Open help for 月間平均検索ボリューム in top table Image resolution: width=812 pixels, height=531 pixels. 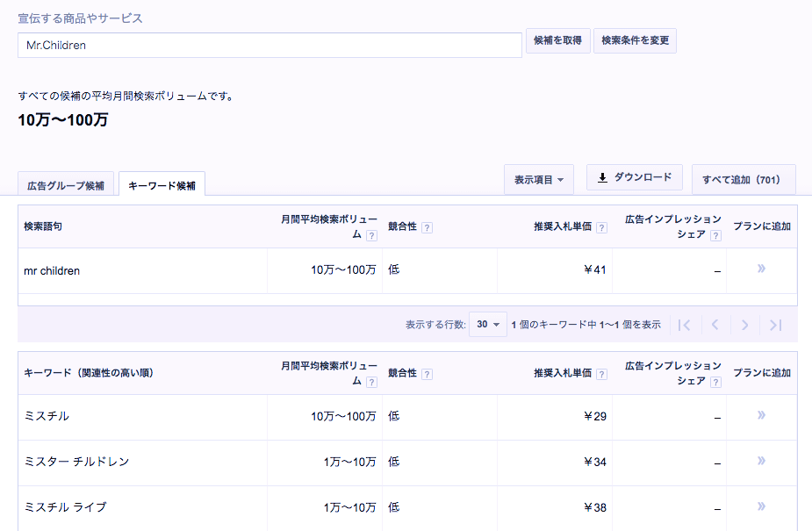pyautogui.click(x=371, y=236)
